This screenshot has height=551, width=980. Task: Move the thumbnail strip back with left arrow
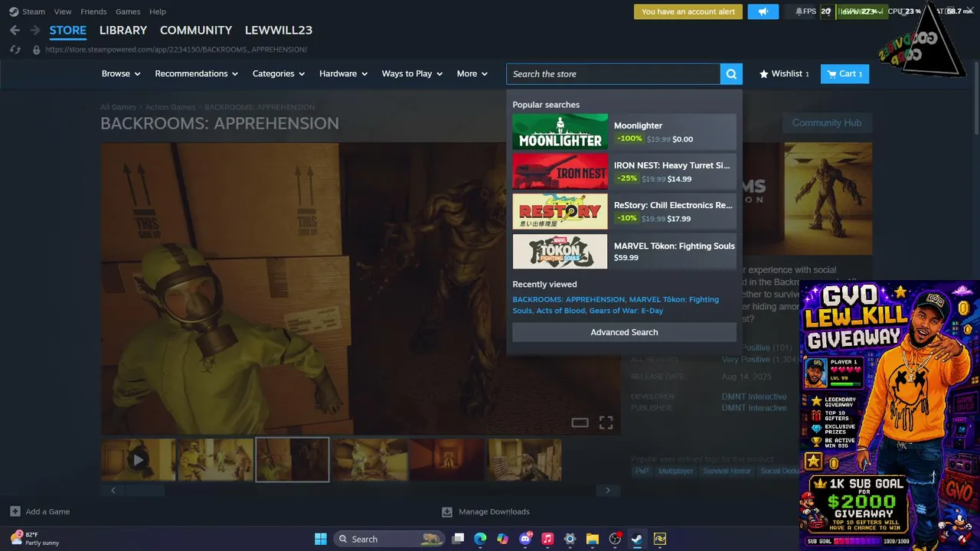[x=113, y=491]
